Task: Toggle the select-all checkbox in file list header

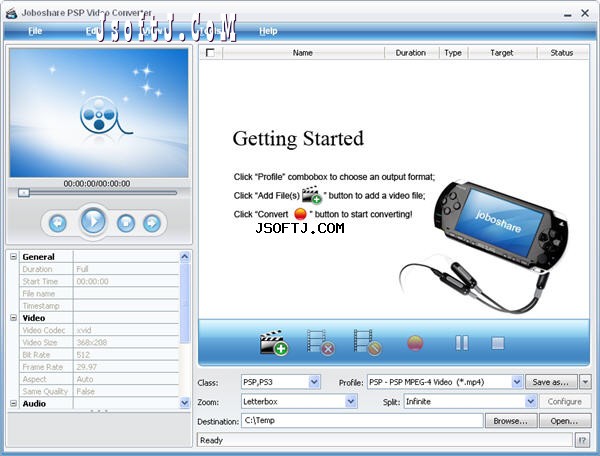Action: point(210,53)
